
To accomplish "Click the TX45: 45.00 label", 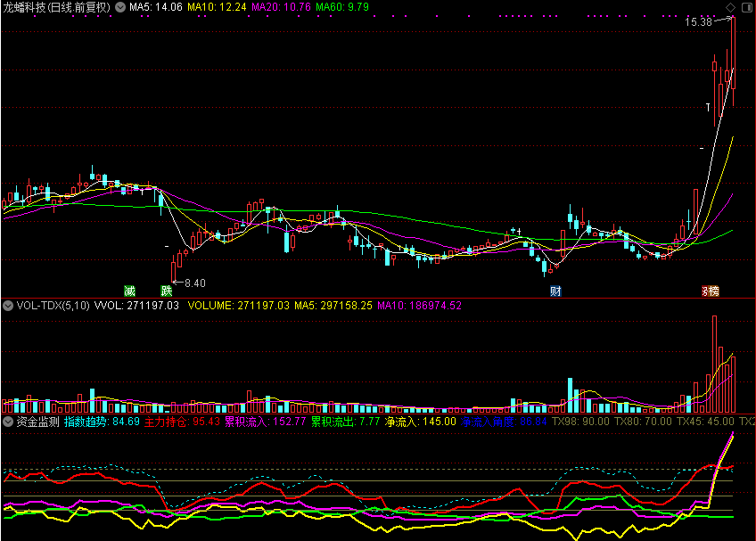I will point(705,422).
